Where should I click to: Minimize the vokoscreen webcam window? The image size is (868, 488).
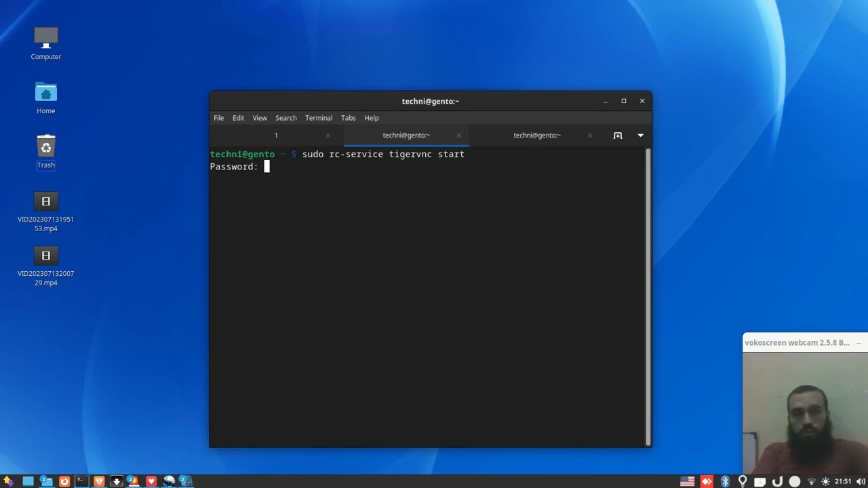click(859, 343)
